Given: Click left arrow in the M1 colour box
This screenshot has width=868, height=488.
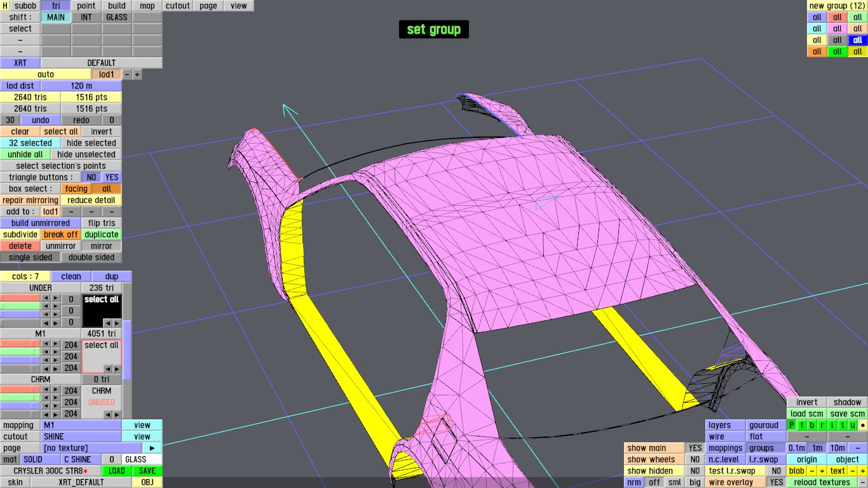Looking at the screenshot, I should click(x=107, y=369).
